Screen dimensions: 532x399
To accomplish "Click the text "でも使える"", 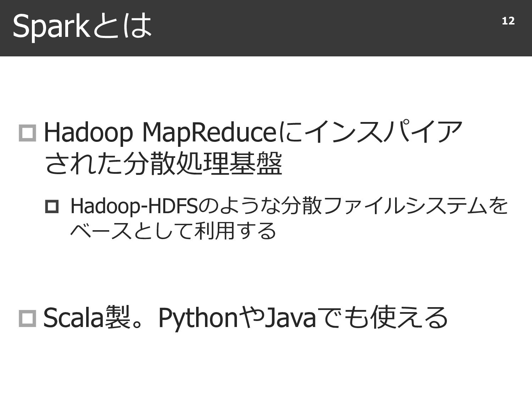I will 382,318.
